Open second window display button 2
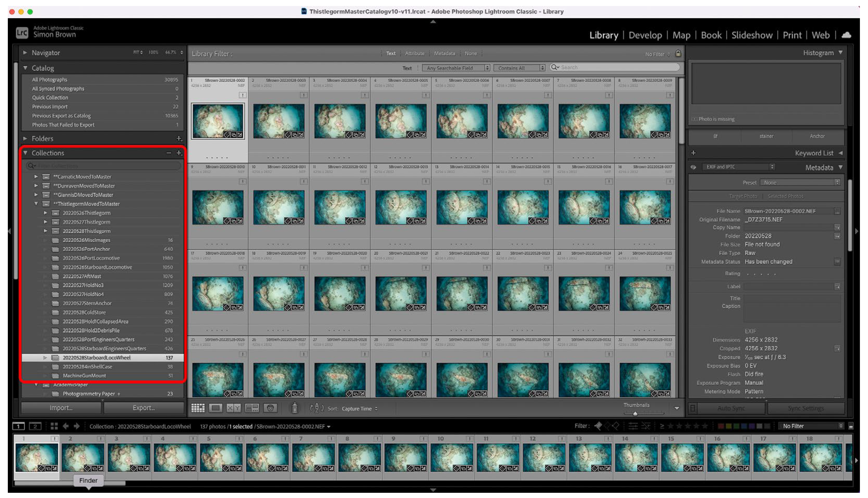This screenshot has height=498, width=868. 35,426
